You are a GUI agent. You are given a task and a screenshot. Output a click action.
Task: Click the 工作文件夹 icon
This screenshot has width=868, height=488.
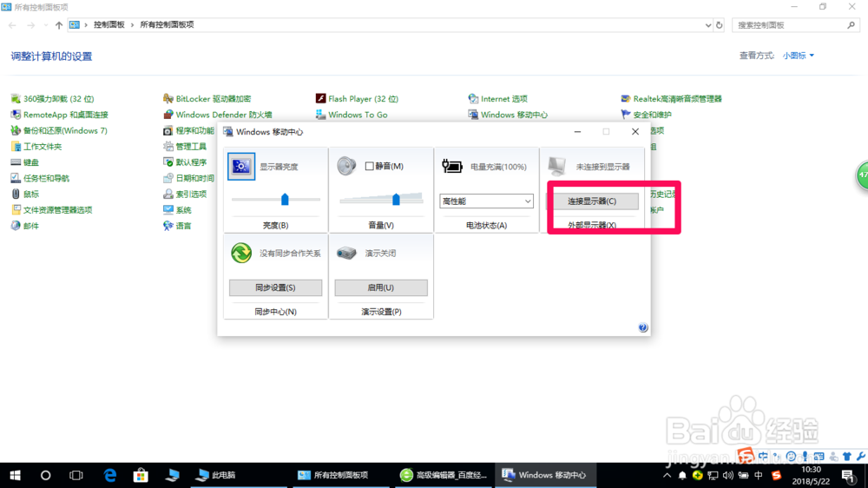16,147
